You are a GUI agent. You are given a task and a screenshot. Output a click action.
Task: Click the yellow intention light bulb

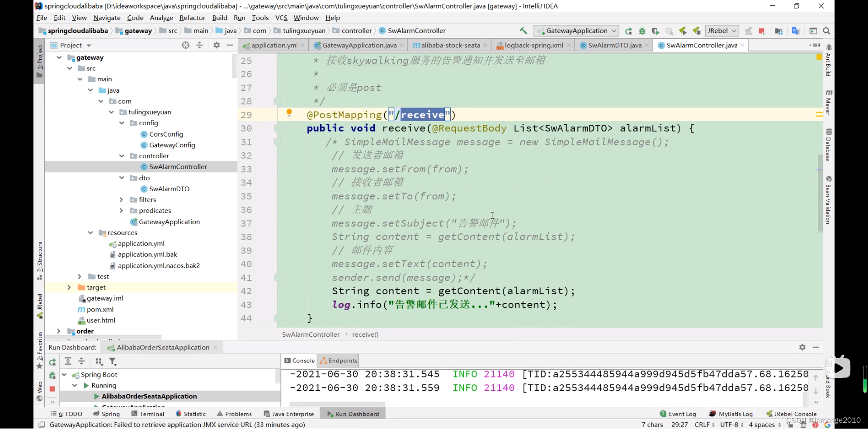coord(289,113)
